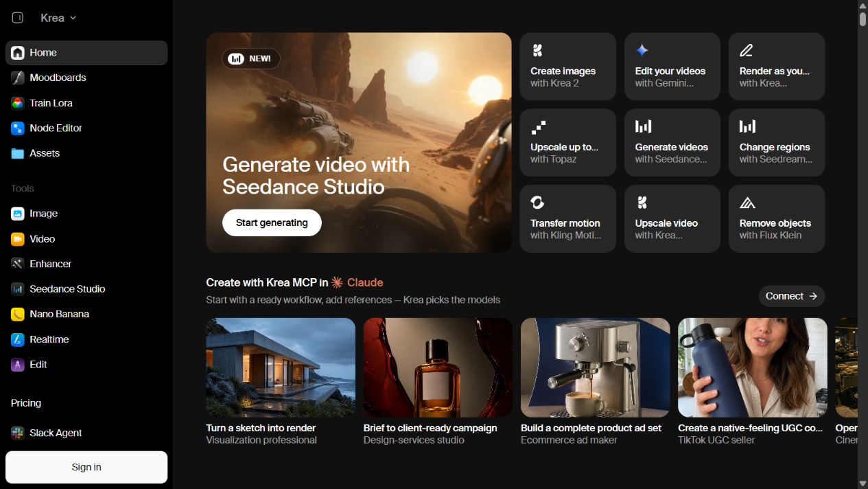Open Generate videos with Seedance card
The width and height of the screenshot is (868, 489).
click(672, 143)
